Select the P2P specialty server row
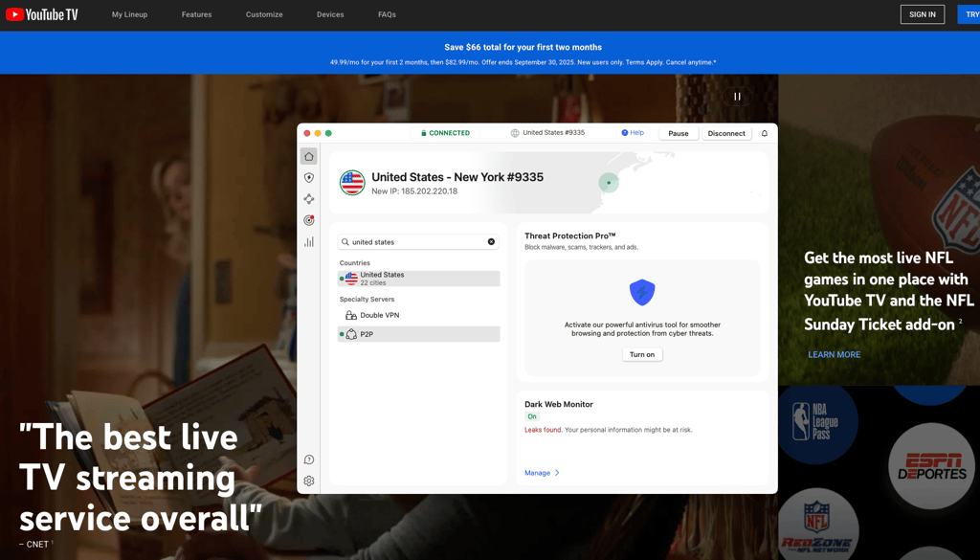The height and width of the screenshot is (560, 980). [419, 334]
